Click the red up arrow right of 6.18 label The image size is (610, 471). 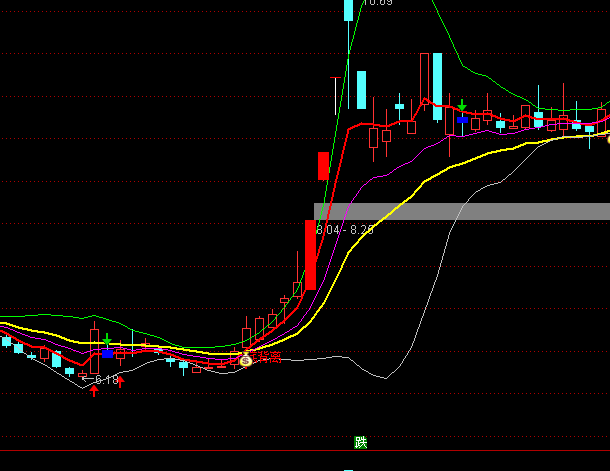click(x=121, y=381)
